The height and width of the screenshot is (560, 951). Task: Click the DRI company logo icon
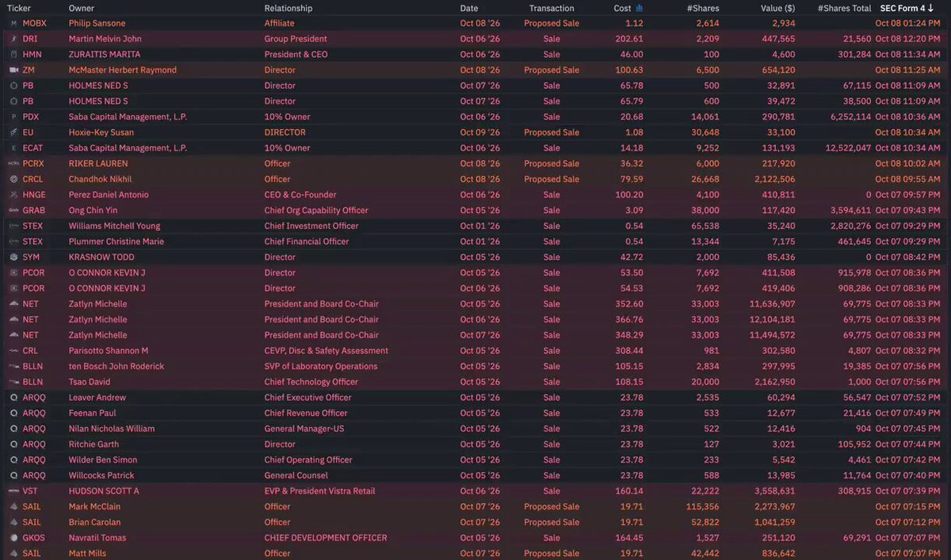(13, 39)
